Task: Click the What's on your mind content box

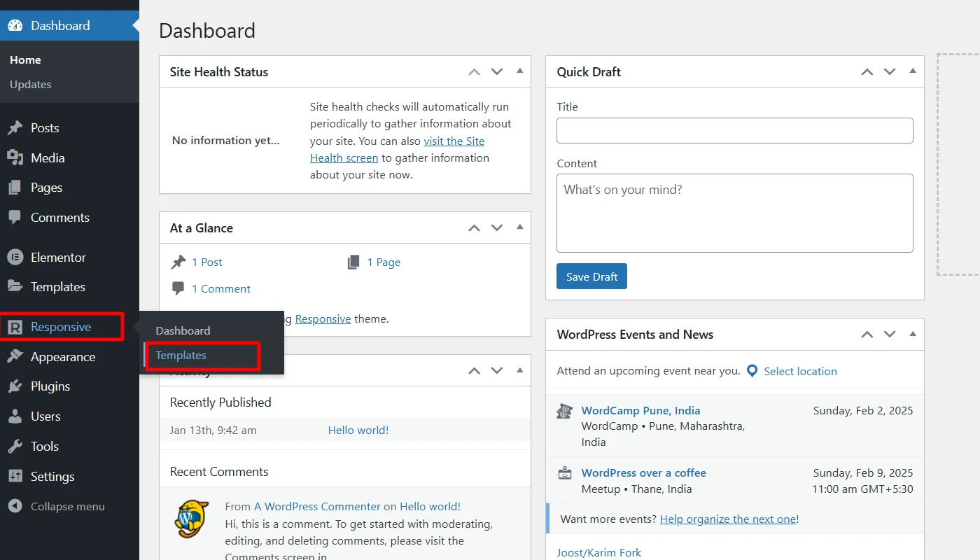Action: pyautogui.click(x=735, y=213)
